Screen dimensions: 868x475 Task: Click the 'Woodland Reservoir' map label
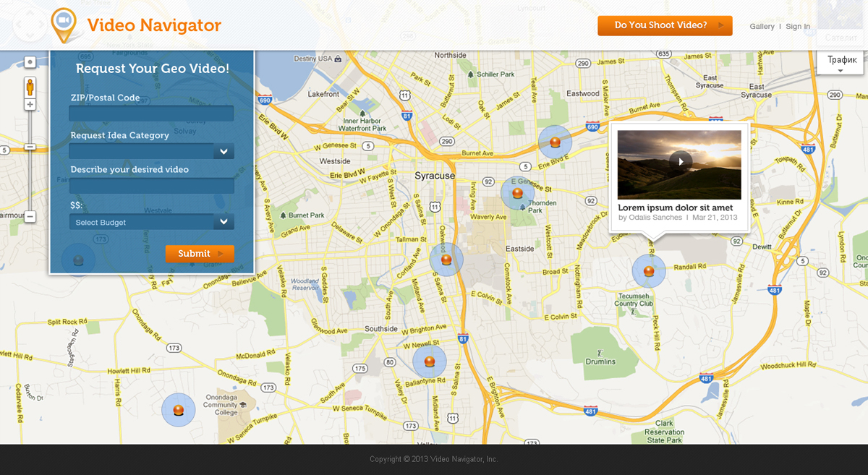pyautogui.click(x=305, y=284)
